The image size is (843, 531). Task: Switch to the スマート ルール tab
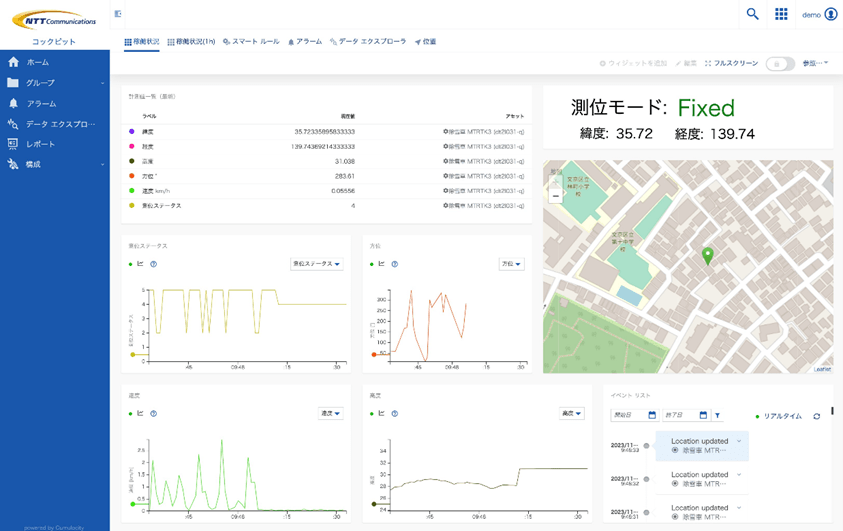pos(251,42)
